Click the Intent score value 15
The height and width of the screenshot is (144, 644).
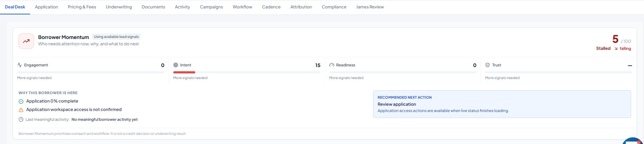[x=318, y=65]
